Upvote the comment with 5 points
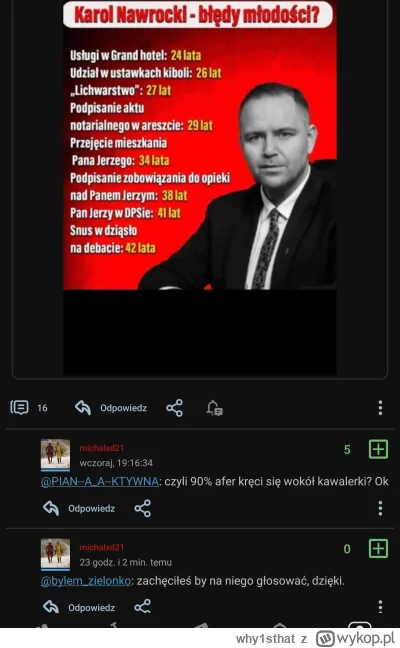 click(378, 449)
